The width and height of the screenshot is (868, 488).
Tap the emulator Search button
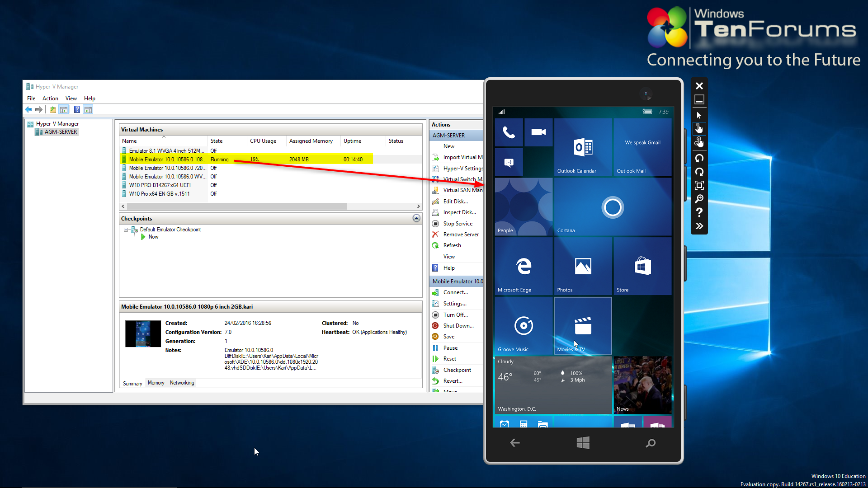[651, 443]
